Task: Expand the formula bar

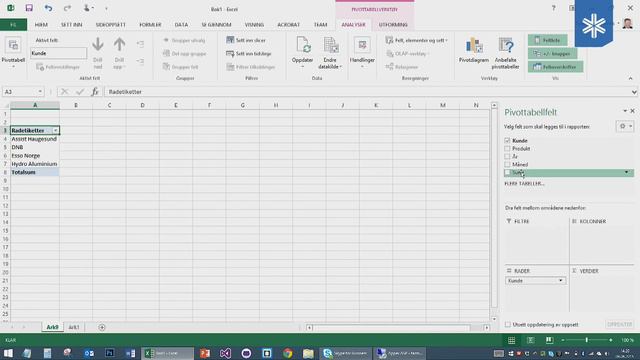Action: point(634,92)
